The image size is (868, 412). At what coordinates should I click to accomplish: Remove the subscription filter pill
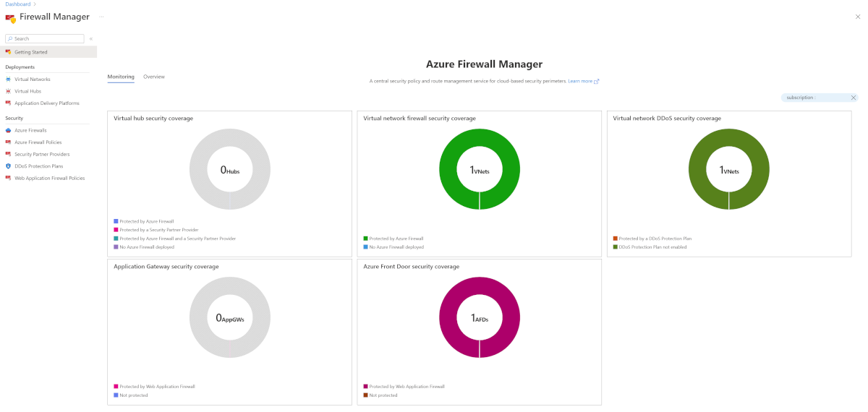coord(854,98)
